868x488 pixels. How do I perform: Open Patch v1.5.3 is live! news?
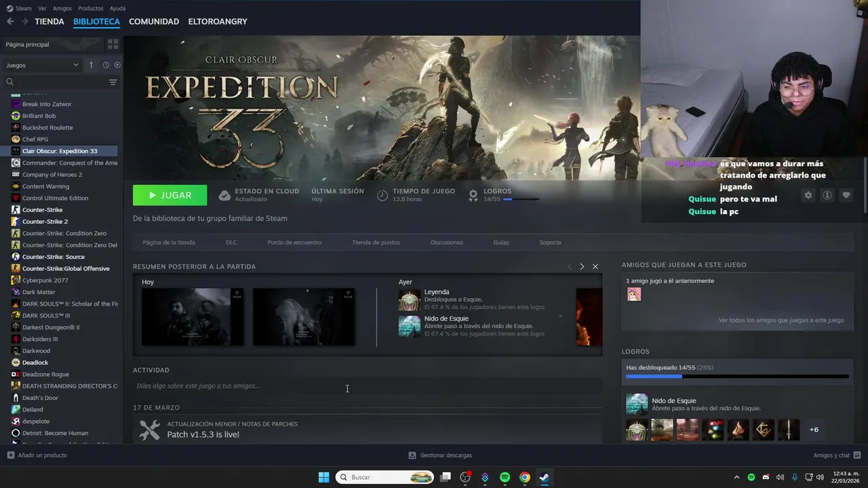pos(203,434)
